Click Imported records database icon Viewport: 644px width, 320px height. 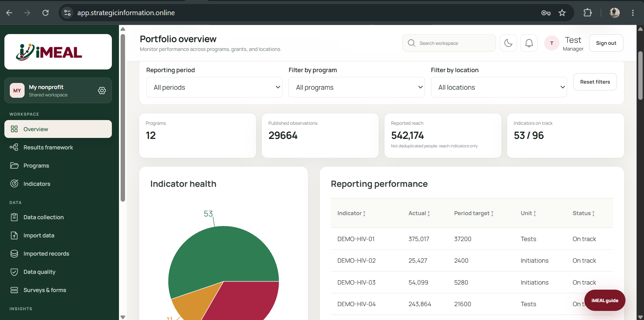tap(14, 254)
